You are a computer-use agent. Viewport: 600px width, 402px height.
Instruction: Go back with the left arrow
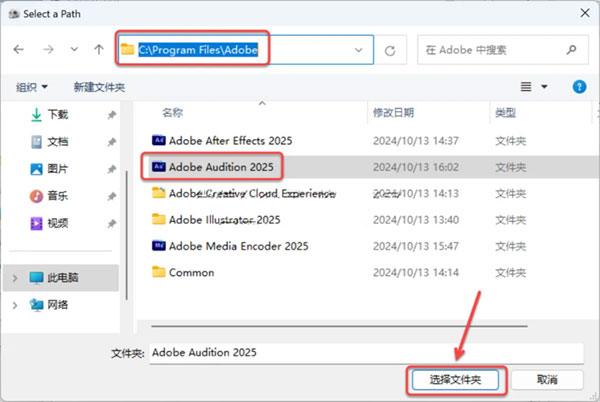18,49
